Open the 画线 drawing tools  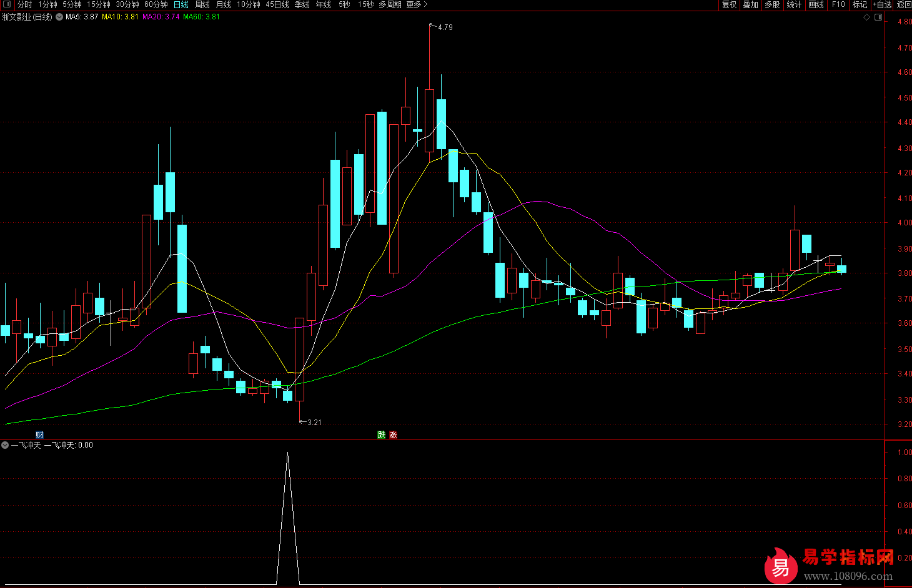(x=816, y=4)
